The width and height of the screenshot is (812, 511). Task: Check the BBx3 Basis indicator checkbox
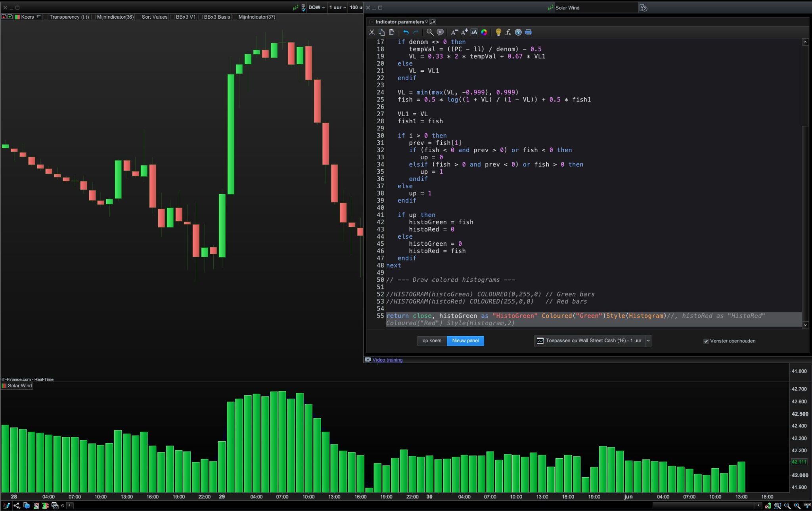pos(200,17)
